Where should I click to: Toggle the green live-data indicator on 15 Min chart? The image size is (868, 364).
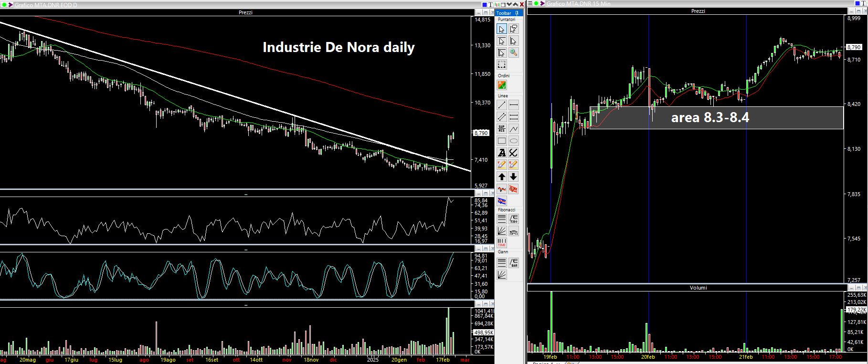pyautogui.click(x=537, y=4)
